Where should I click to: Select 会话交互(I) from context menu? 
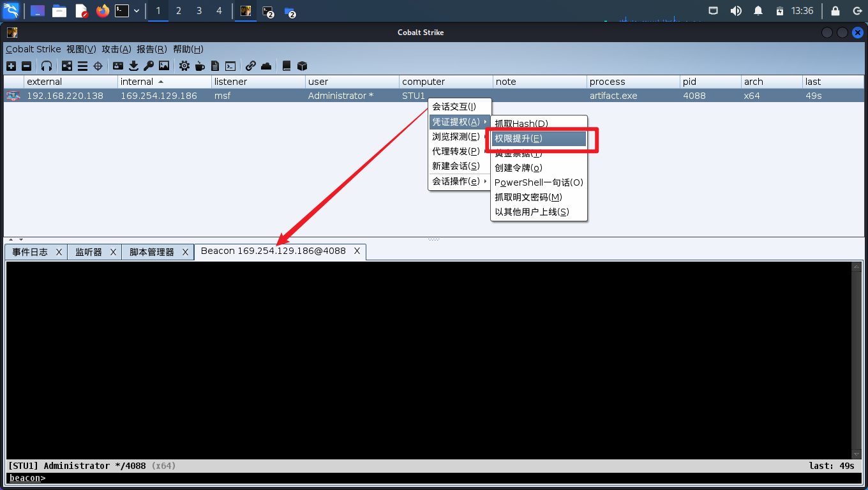click(x=460, y=107)
